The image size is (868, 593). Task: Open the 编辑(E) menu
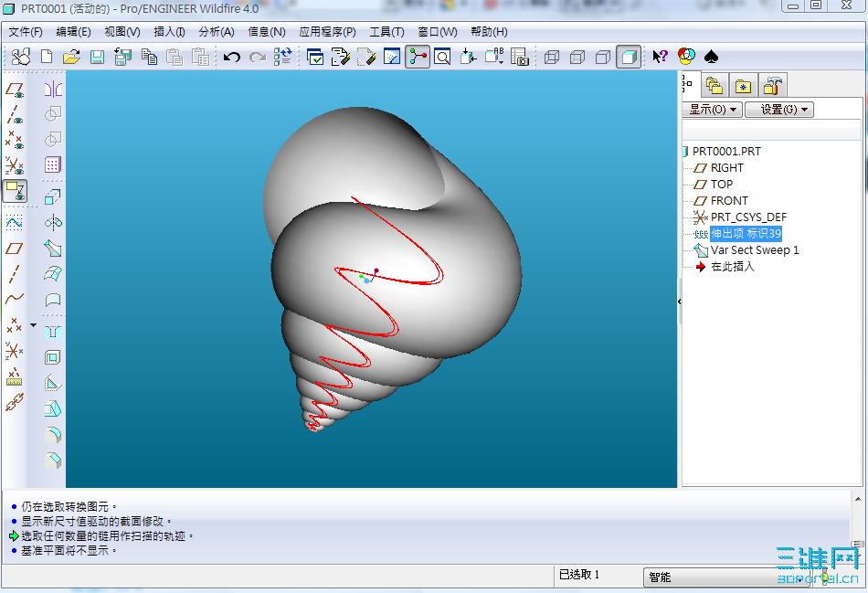coord(74,32)
